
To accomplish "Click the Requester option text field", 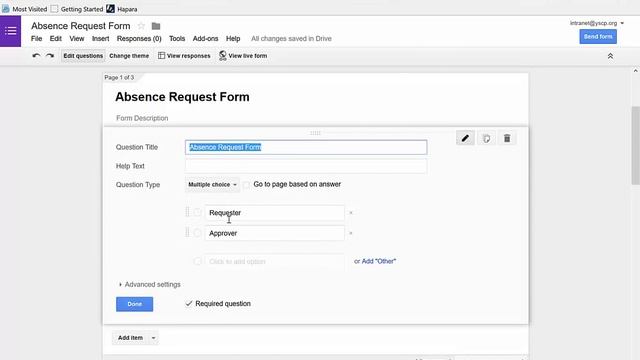I will point(274,213).
